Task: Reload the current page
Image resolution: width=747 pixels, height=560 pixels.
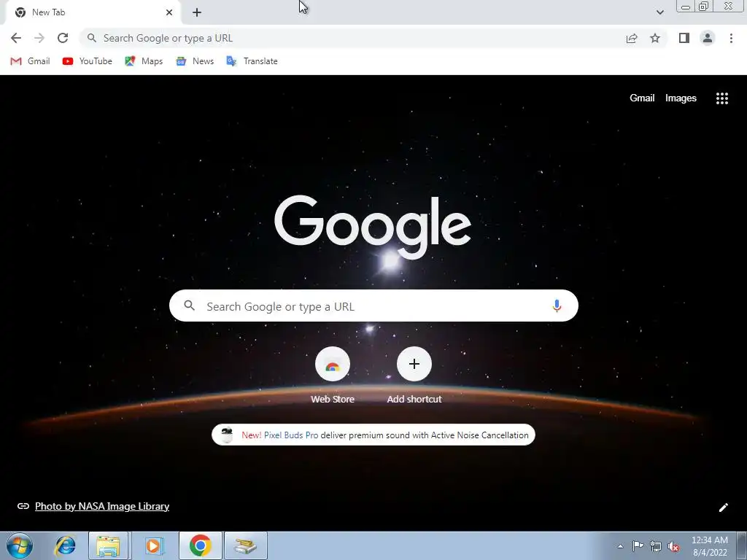Action: pos(63,38)
